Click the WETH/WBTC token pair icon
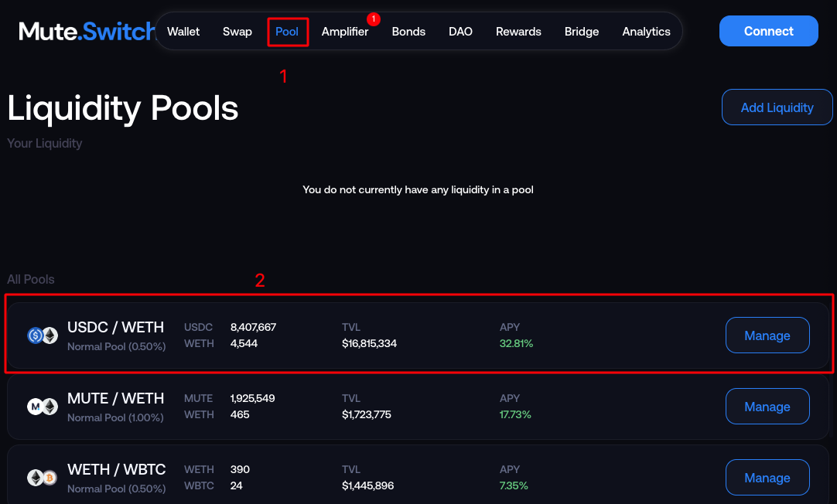 click(43, 478)
